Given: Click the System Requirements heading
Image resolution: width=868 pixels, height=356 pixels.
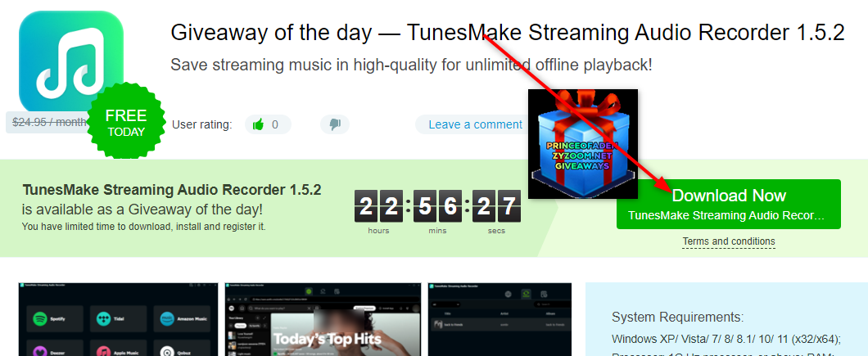Looking at the screenshot, I should tap(677, 318).
